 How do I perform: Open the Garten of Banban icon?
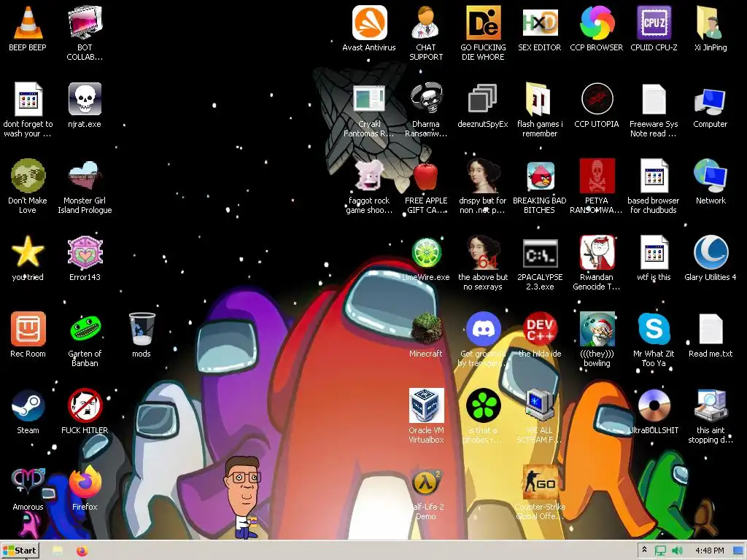coord(85,329)
